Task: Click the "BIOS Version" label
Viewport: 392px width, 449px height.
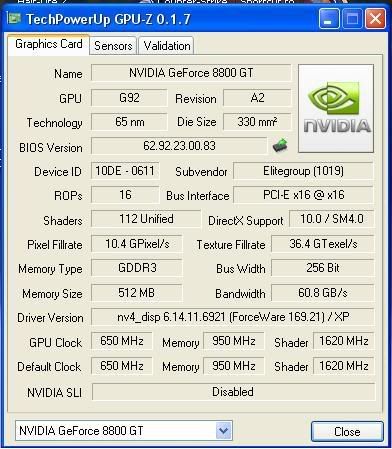Action: click(51, 147)
